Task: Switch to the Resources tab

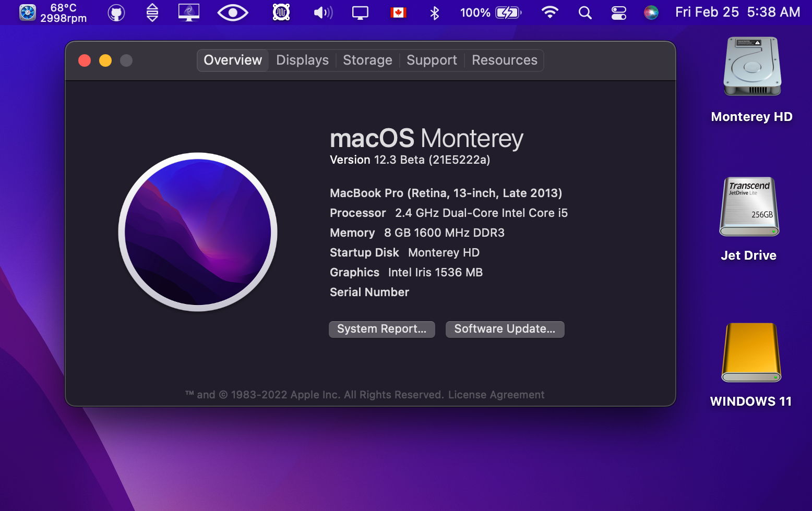Action: (505, 60)
